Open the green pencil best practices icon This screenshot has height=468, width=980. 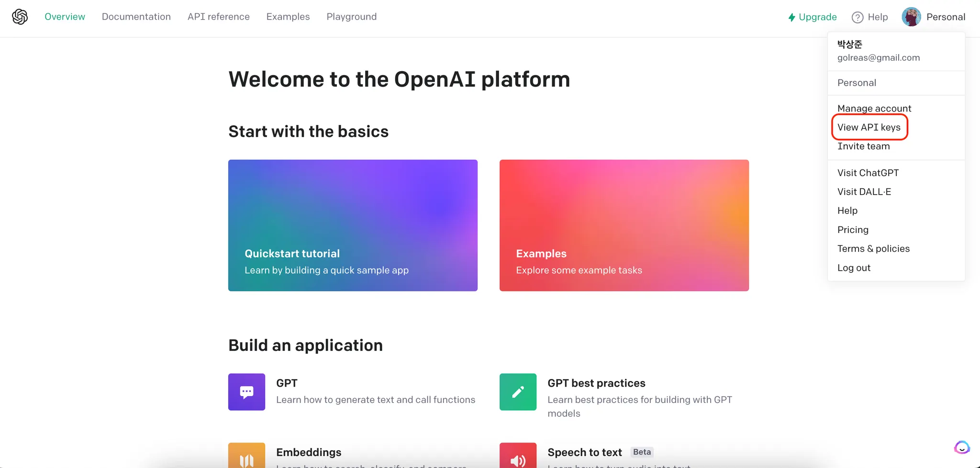[x=518, y=392]
